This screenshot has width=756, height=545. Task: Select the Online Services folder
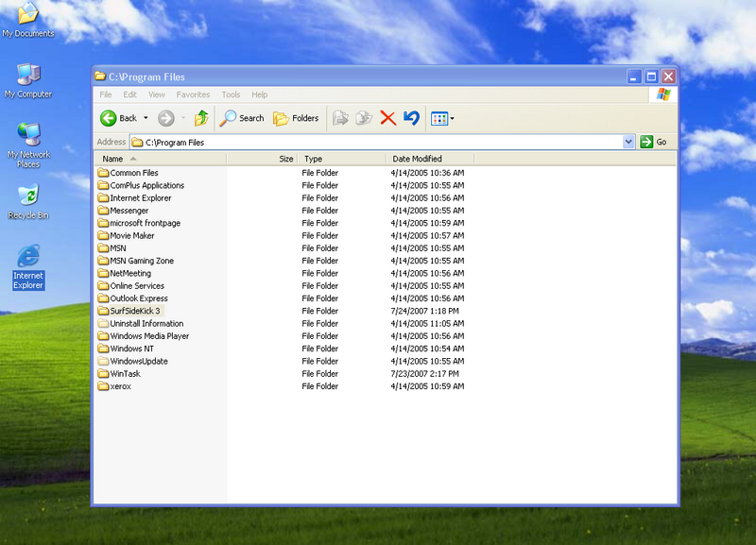[x=131, y=286]
